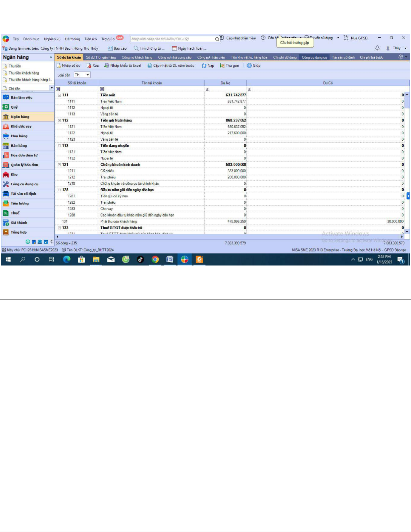The image size is (411, 532).
Task: Click the feature search input box
Action: (172, 39)
